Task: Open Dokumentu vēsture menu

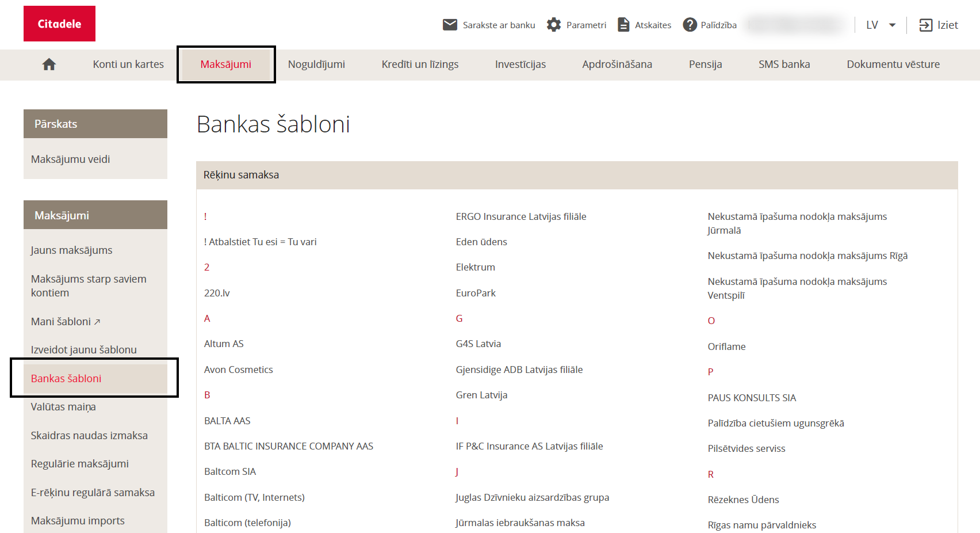Action: click(893, 64)
